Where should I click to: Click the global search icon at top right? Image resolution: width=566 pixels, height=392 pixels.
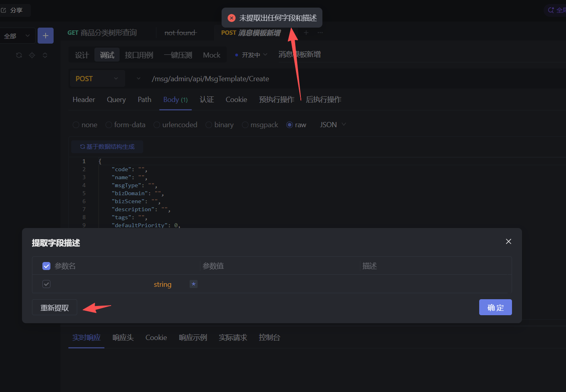point(551,10)
